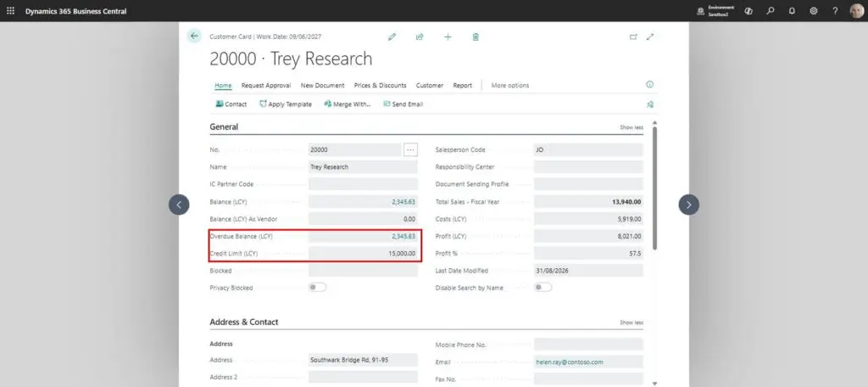
Task: Click the back arrow on Customer Card
Action: (194, 36)
